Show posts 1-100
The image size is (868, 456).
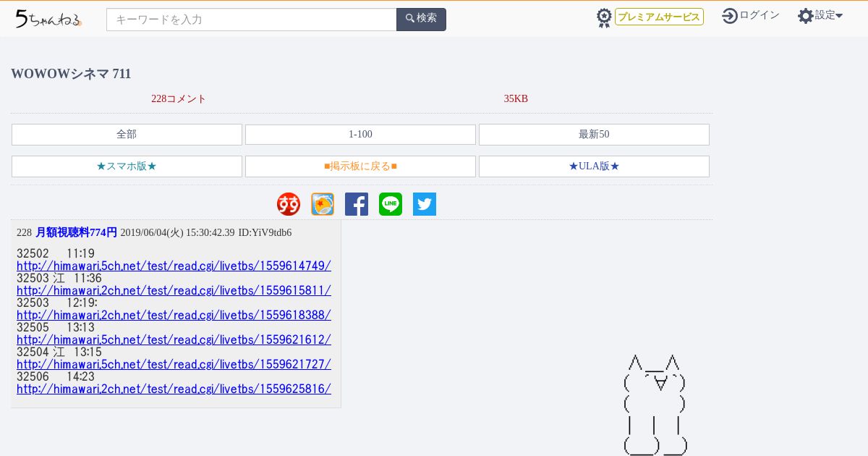[x=360, y=135]
